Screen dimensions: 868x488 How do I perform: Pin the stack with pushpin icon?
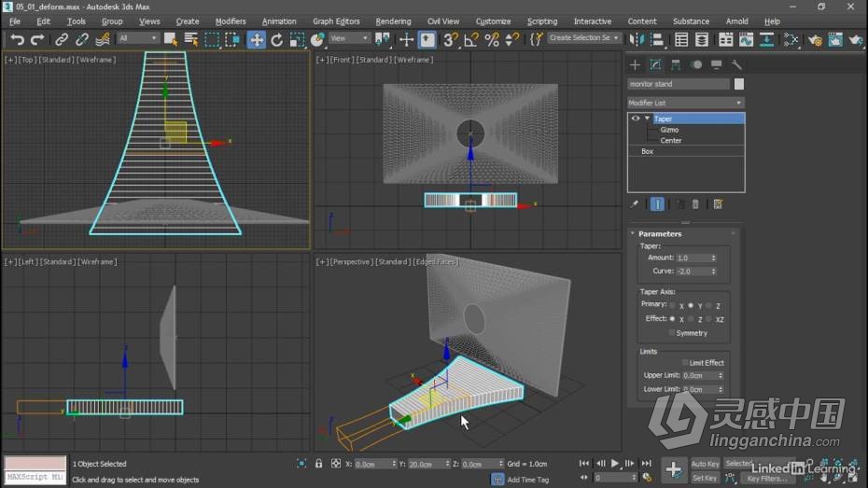[635, 204]
